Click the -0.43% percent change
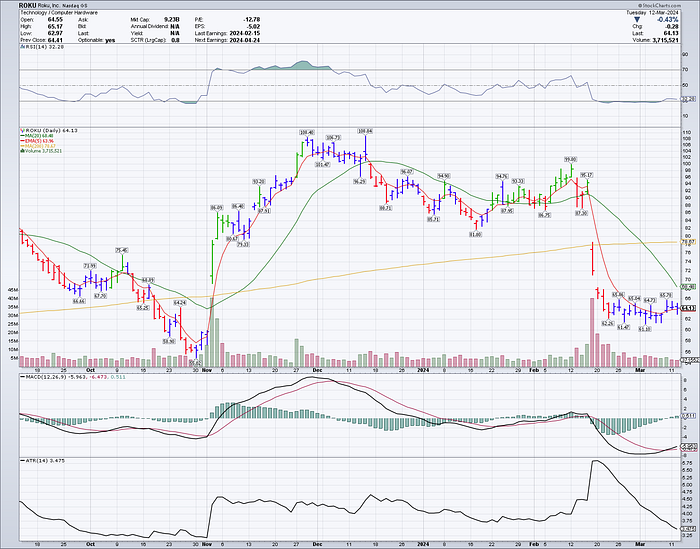This screenshot has width=700, height=549. pyautogui.click(x=667, y=20)
